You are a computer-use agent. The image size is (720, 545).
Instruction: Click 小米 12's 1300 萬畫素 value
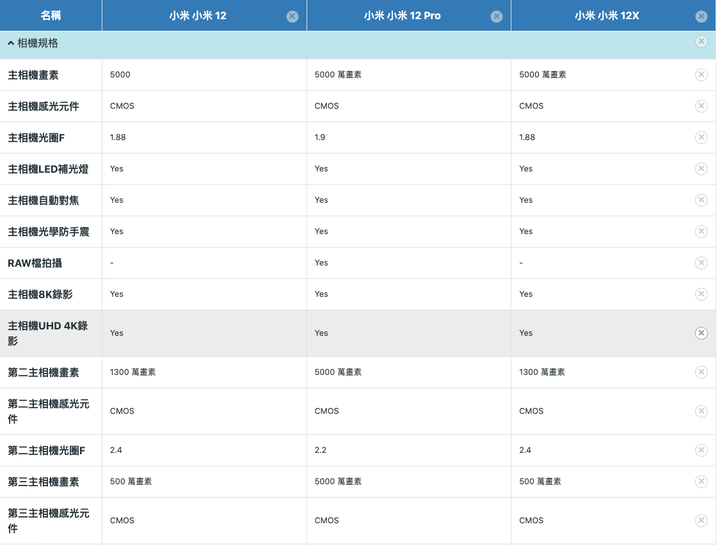(x=132, y=372)
